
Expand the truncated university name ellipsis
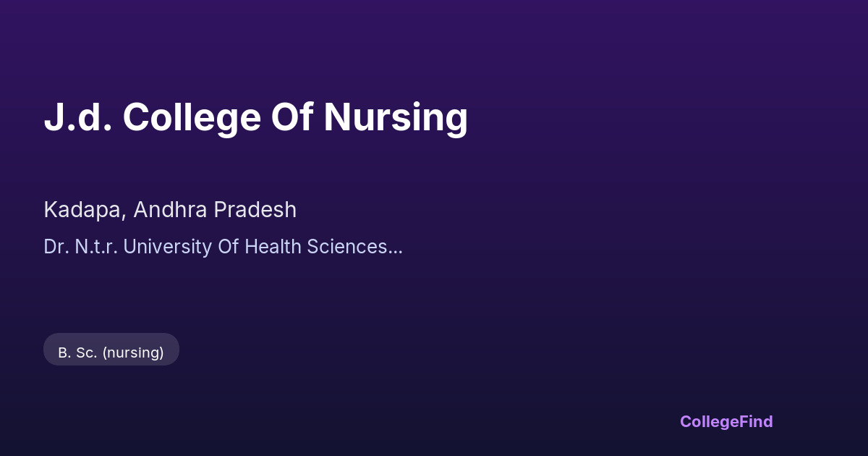396,247
